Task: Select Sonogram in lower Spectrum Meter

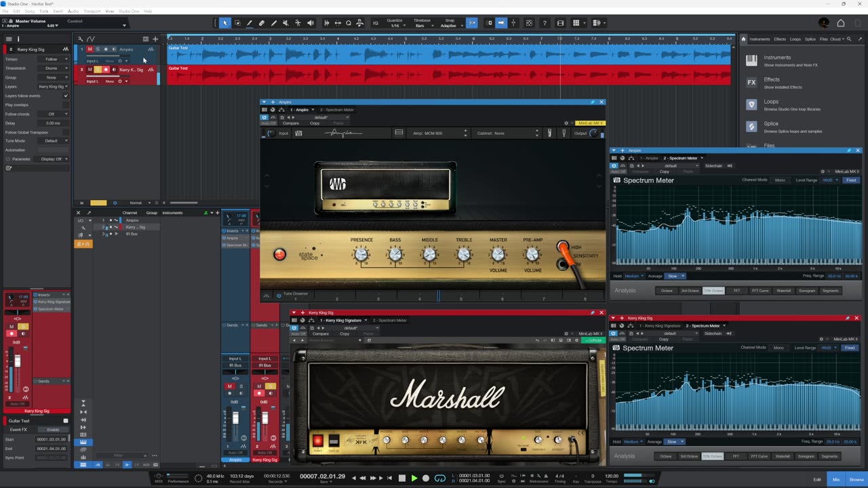Action: pos(806,456)
